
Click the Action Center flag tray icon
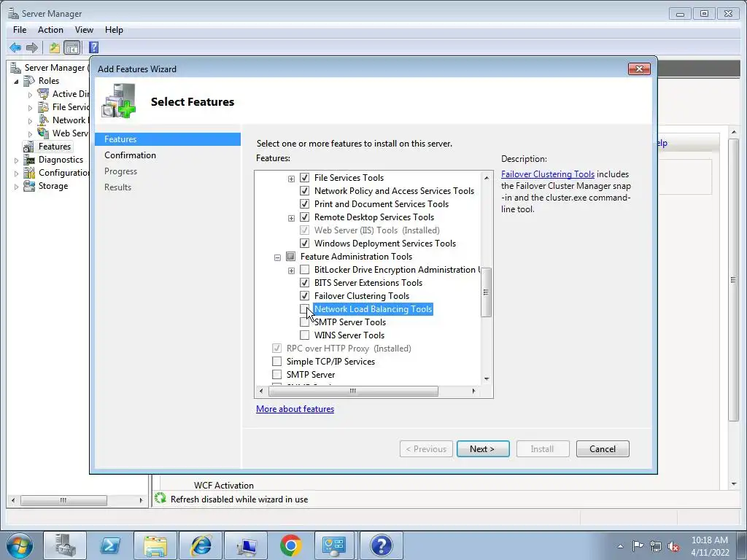click(638, 546)
